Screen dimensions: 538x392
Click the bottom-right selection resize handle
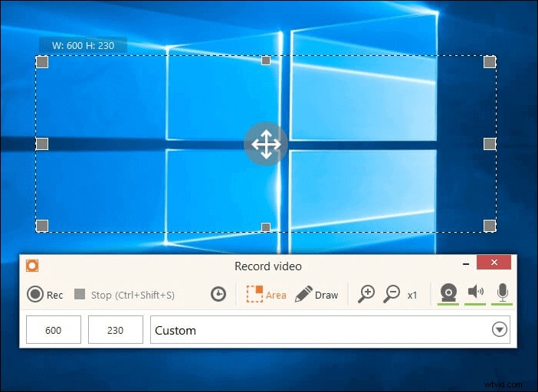pos(490,226)
